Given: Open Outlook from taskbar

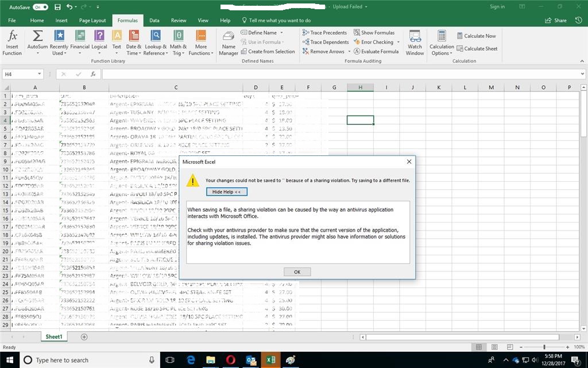Looking at the screenshot, I should coord(250,360).
